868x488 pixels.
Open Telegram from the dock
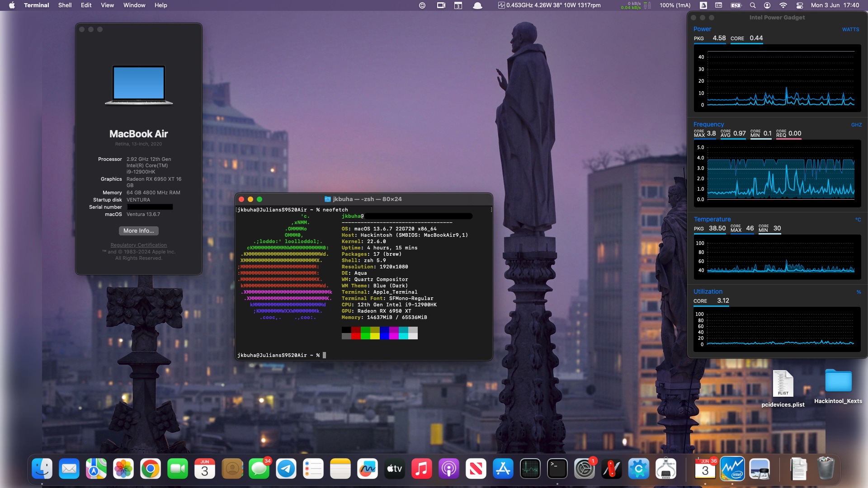point(286,469)
